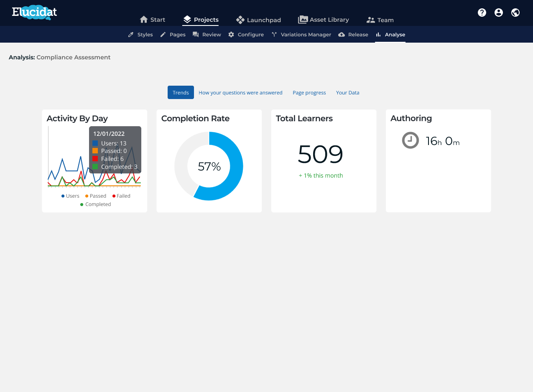Click the + 1% this month text
533x392 pixels.
321,176
